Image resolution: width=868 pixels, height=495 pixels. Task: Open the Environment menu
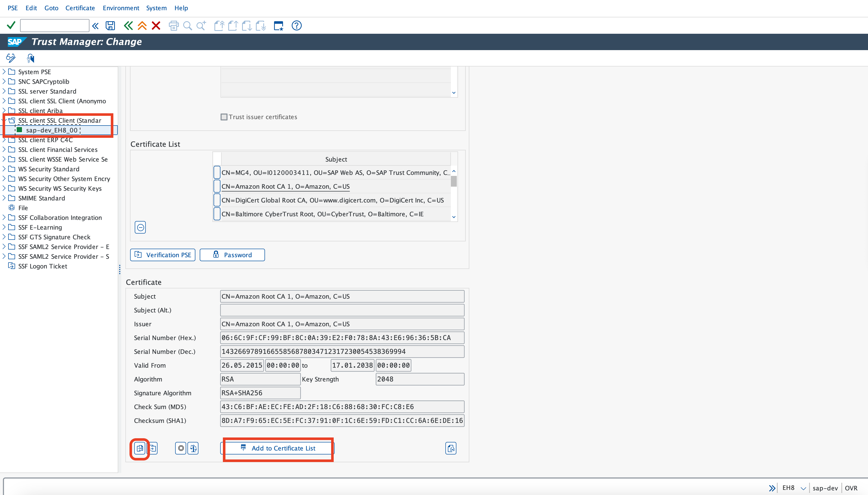121,8
